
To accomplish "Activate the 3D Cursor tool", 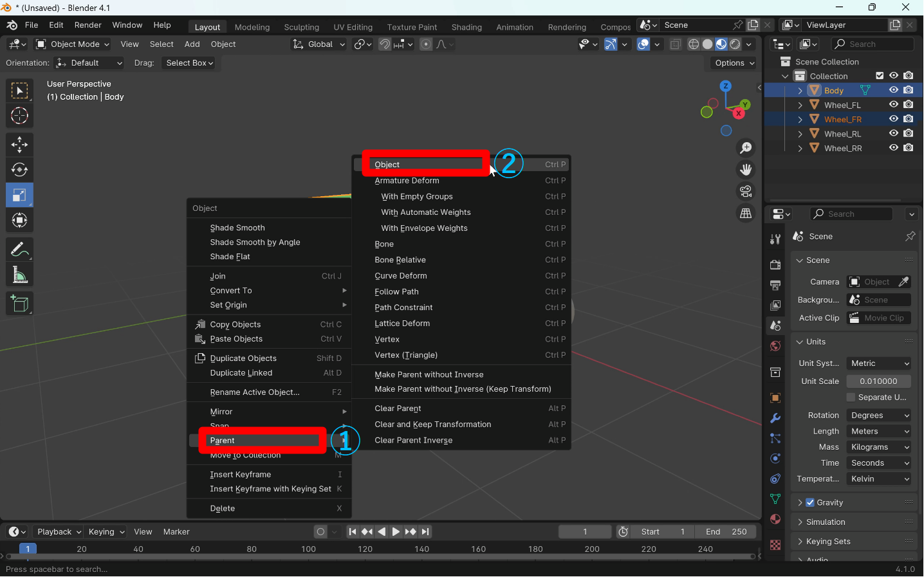I will (19, 116).
